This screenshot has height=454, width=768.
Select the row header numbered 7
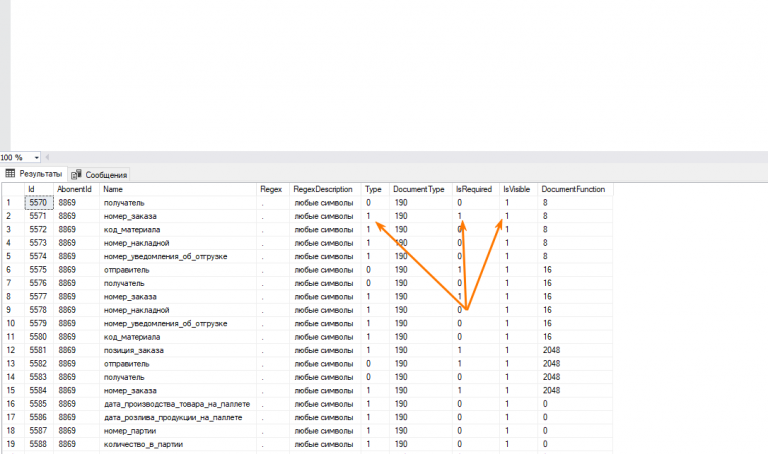(13, 283)
